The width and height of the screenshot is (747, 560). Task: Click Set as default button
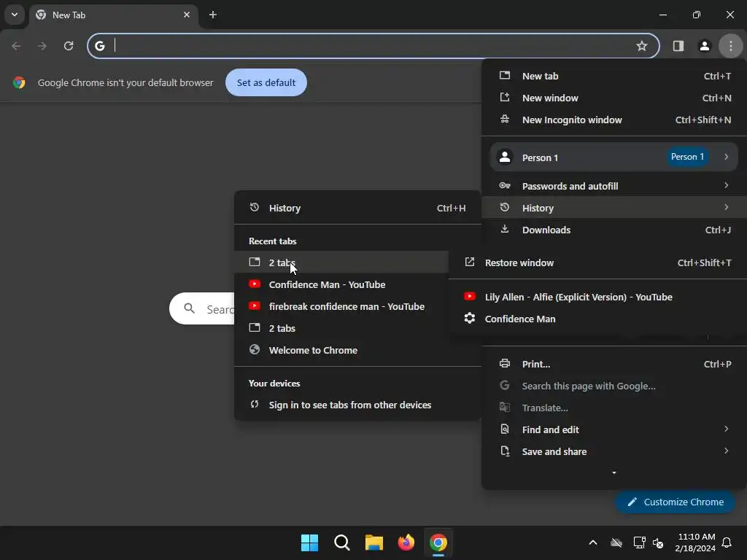click(x=266, y=82)
